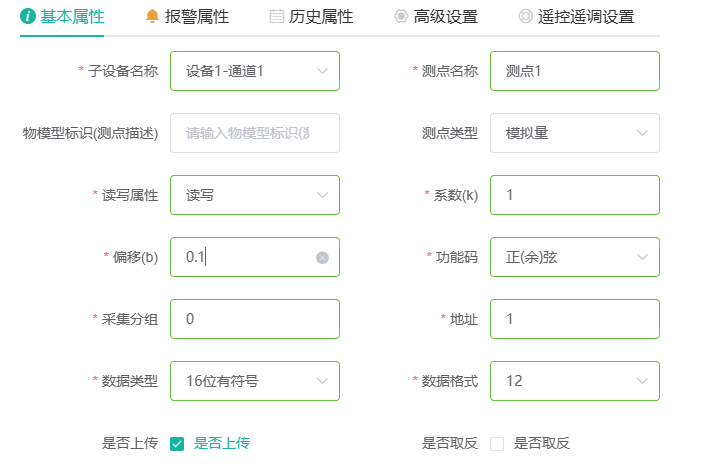
Task: Open the 数据类型 dropdown showing 16位有符号
Action: point(255,381)
